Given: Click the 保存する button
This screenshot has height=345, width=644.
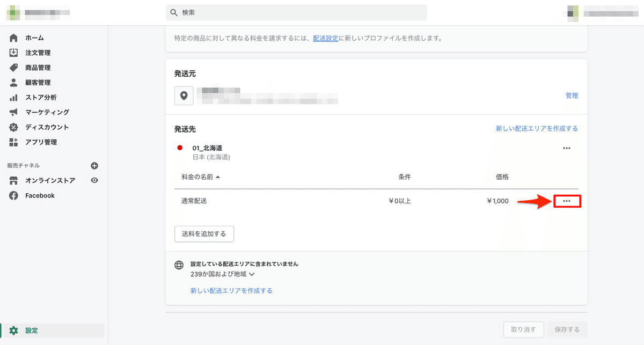Looking at the screenshot, I should click(x=568, y=329).
